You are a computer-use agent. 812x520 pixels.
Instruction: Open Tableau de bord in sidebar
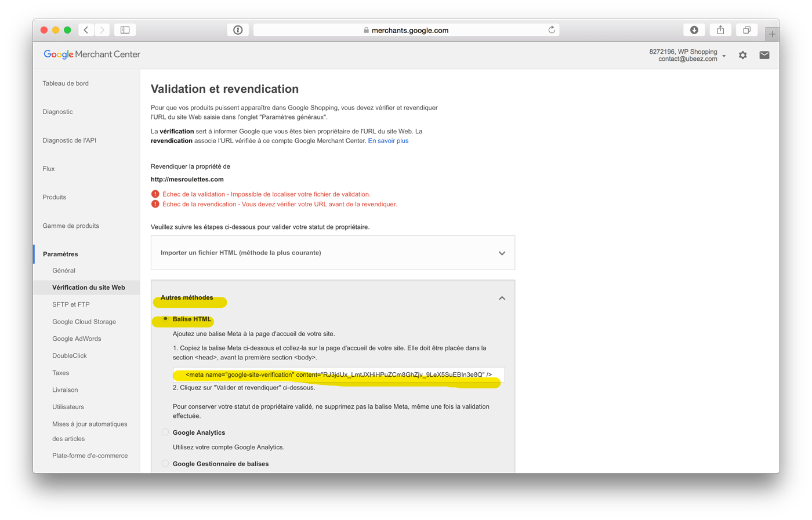[66, 83]
